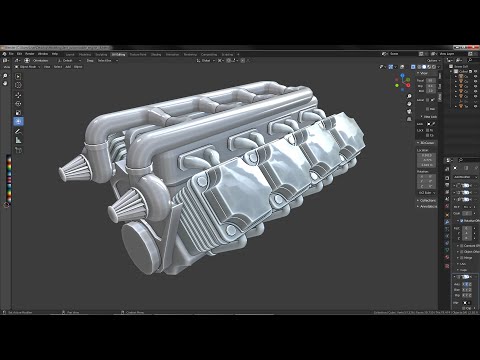Select the 3D Cursor tool
The height and width of the screenshot is (360, 480).
click(18, 85)
